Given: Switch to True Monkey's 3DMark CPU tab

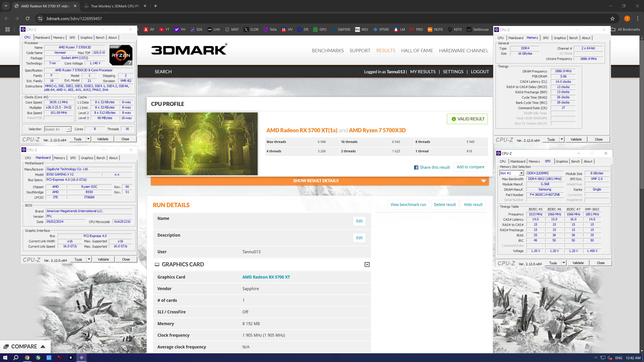Looking at the screenshot, I should pos(115,6).
